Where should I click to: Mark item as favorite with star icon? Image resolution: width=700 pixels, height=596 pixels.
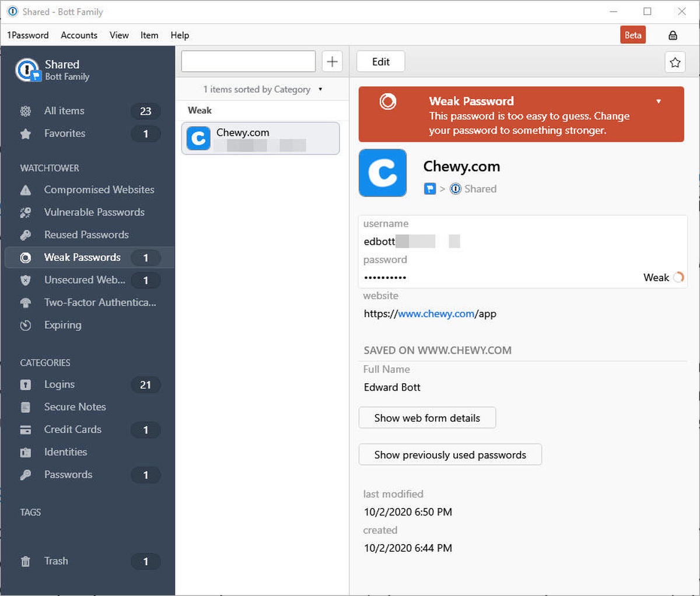(x=675, y=62)
